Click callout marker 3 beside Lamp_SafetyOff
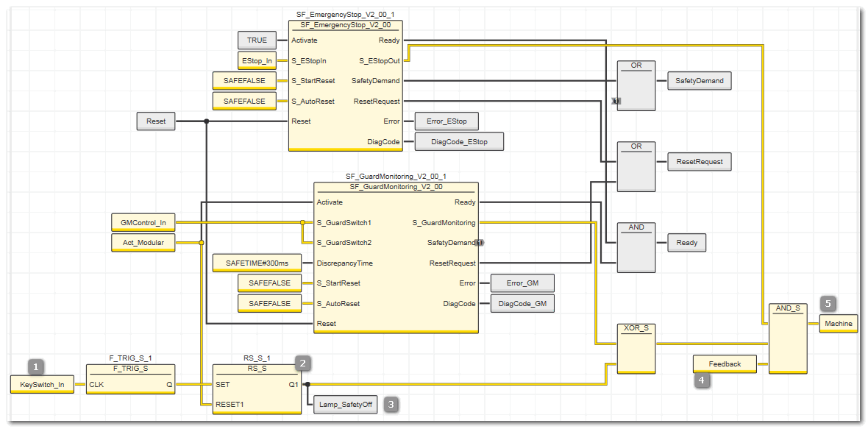Screen dimensions: 868x429 click(x=393, y=404)
